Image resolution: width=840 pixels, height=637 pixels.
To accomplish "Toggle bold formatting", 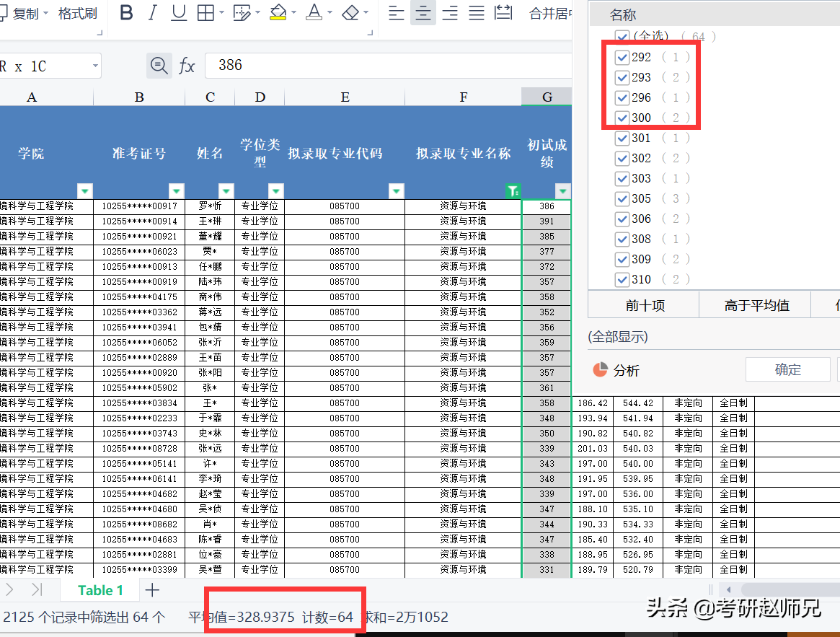I will pos(126,13).
